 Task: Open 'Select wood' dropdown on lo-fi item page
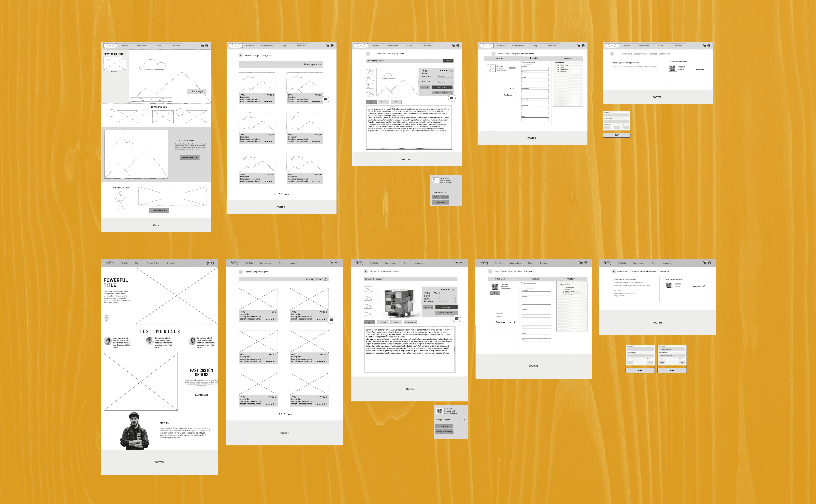point(446,76)
